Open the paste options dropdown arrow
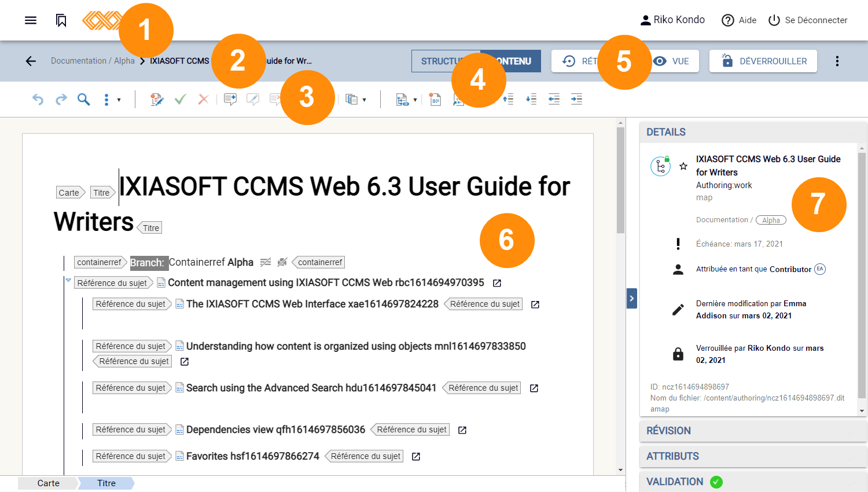This screenshot has width=868, height=492. point(364,100)
